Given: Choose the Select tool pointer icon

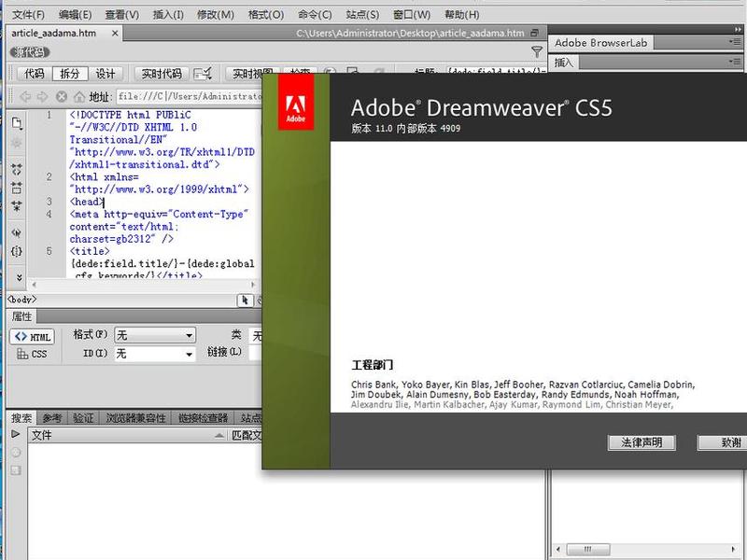Looking at the screenshot, I should (245, 301).
